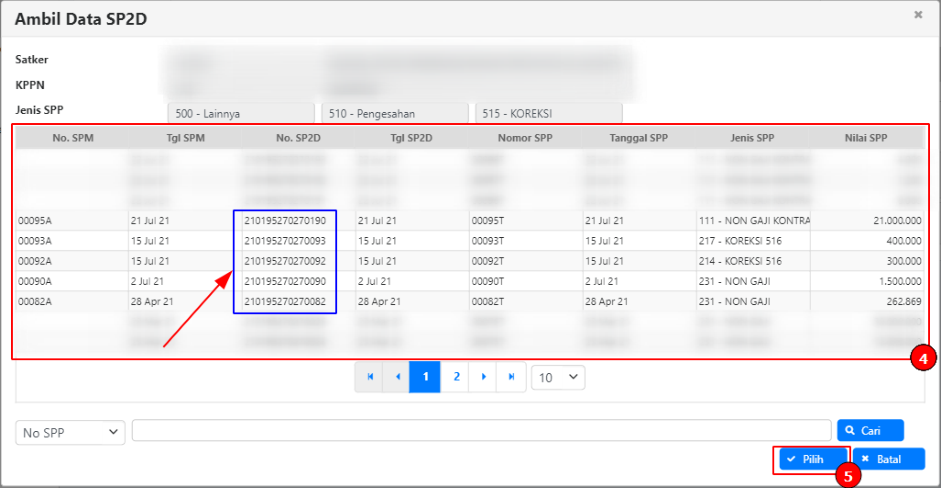
Task: Click the 500 - Lainnya Jenis SPP box
Action: (240, 114)
